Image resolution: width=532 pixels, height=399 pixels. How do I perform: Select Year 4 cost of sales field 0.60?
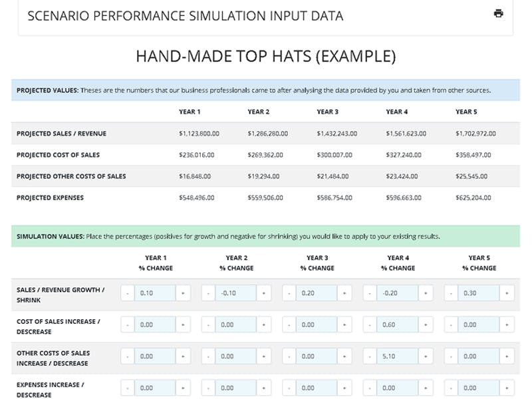coord(397,325)
